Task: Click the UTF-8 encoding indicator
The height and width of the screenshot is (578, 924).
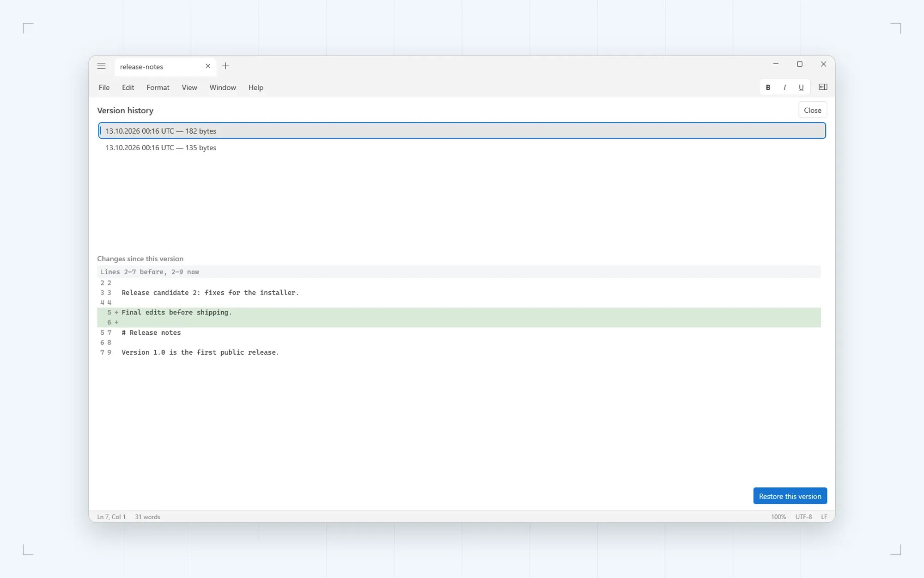Action: coord(803,517)
